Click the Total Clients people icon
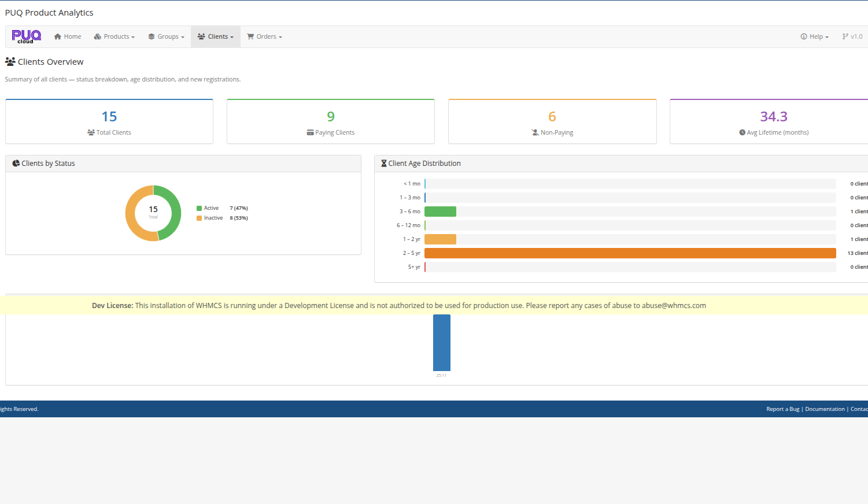The height and width of the screenshot is (504, 868). (91, 132)
